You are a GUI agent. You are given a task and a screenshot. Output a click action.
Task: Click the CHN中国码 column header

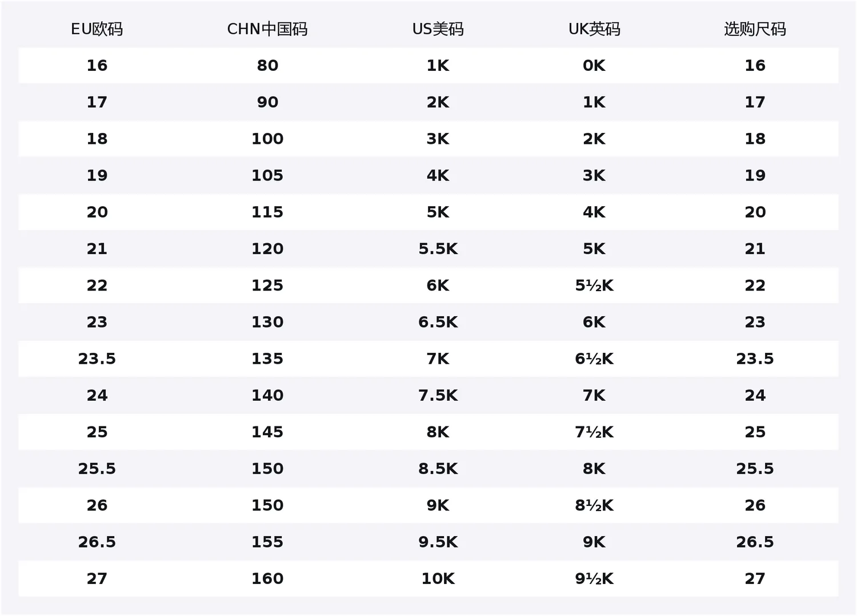click(267, 29)
